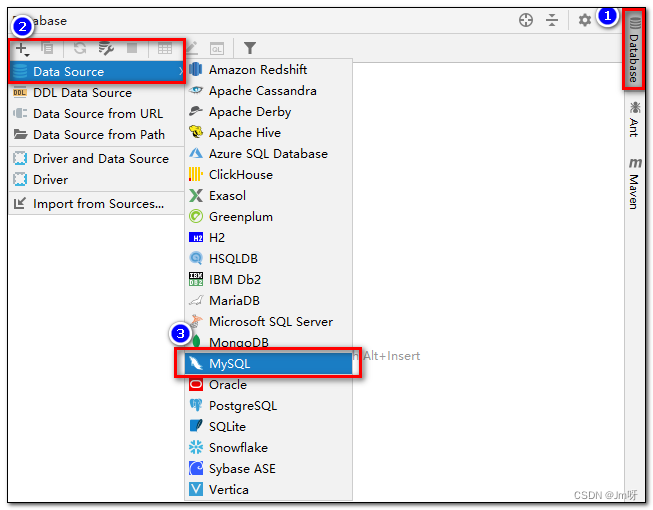This screenshot has width=653, height=510.
Task: Open the Ant side tool window tab
Action: [634, 119]
